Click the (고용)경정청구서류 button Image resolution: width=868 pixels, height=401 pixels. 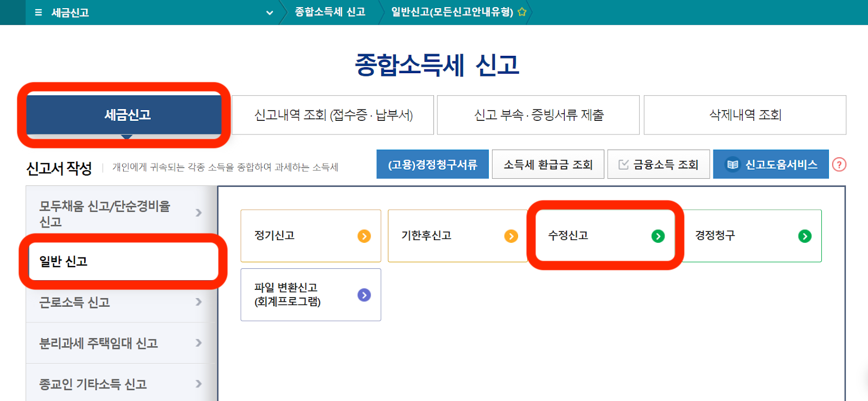tap(432, 164)
